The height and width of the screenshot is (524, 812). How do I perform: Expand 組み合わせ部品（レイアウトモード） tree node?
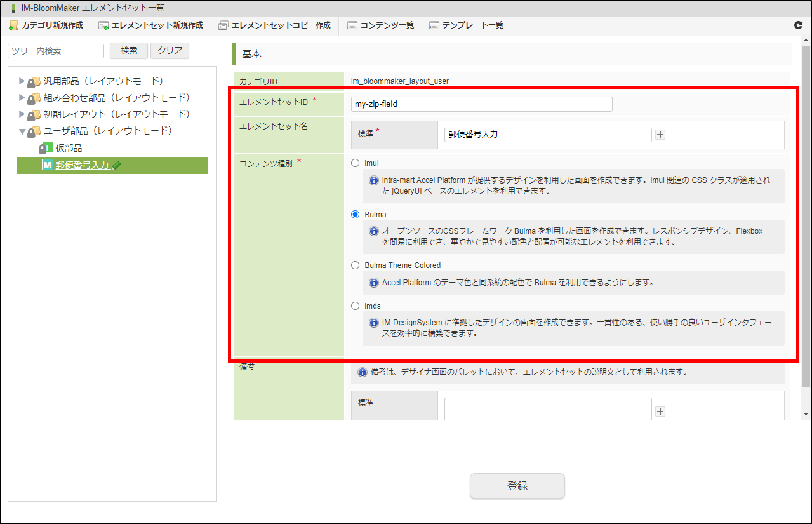coord(22,98)
